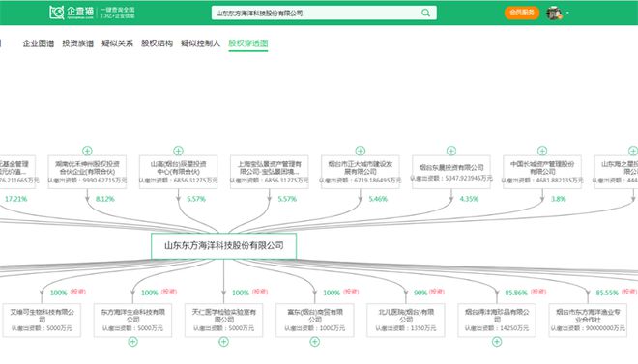Open the 烟台市东方海洋渔业专业合作社 node
The image size is (638, 364).
588,321
